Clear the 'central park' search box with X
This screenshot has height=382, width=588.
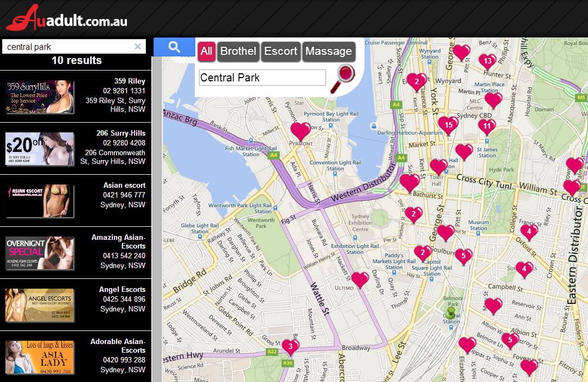coord(138,47)
